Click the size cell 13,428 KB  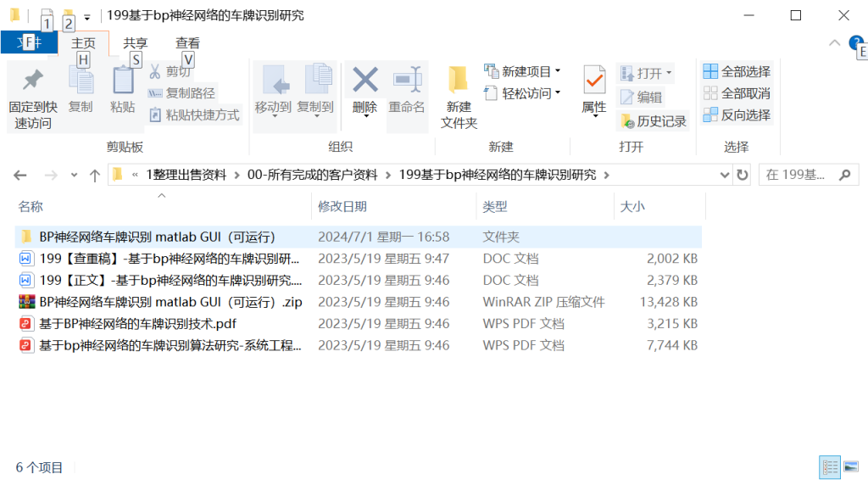(668, 302)
